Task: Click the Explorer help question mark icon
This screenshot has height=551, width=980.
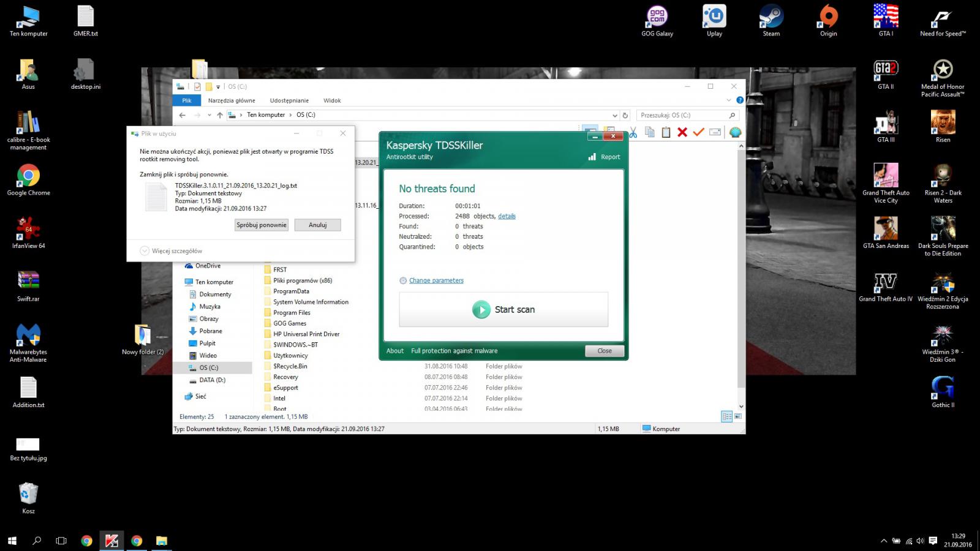Action: [x=739, y=100]
